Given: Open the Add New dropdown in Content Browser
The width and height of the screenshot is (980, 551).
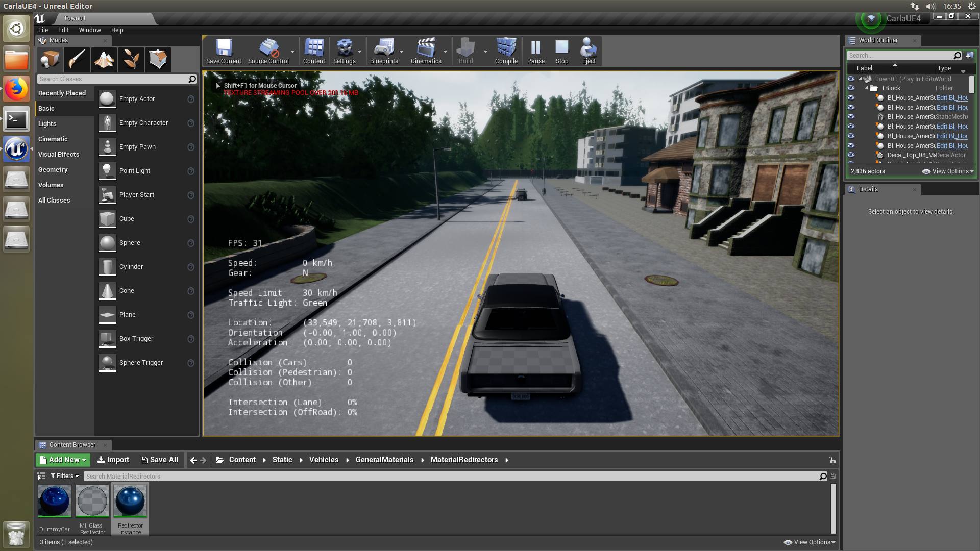Looking at the screenshot, I should (x=62, y=460).
